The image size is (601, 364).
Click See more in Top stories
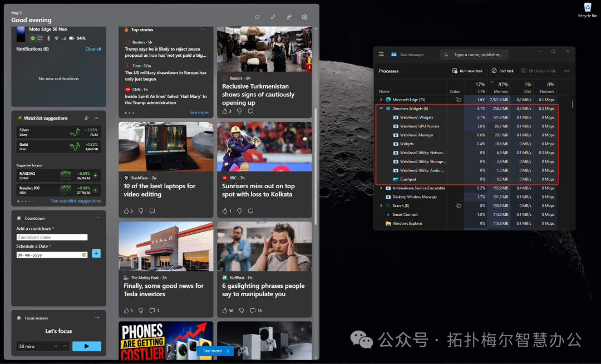[x=199, y=112]
